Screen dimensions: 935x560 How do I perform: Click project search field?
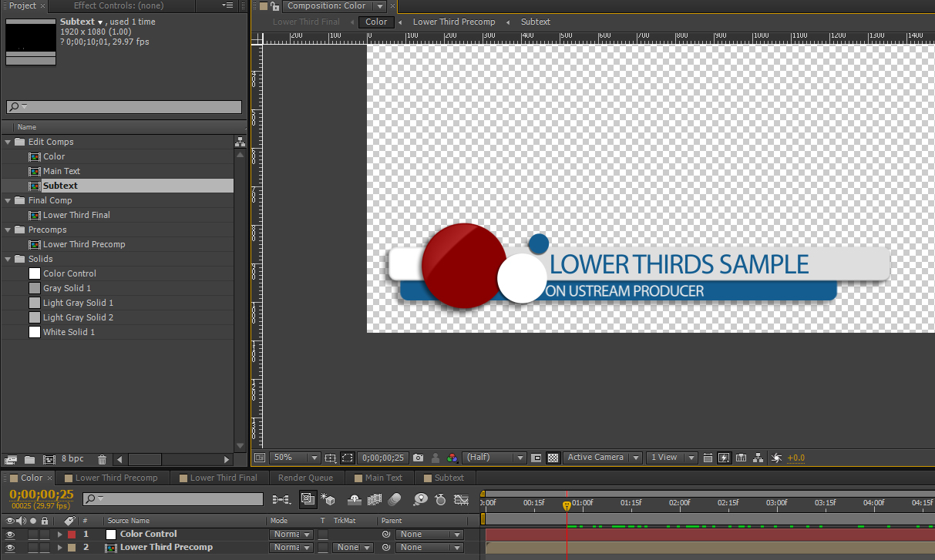coord(124,107)
